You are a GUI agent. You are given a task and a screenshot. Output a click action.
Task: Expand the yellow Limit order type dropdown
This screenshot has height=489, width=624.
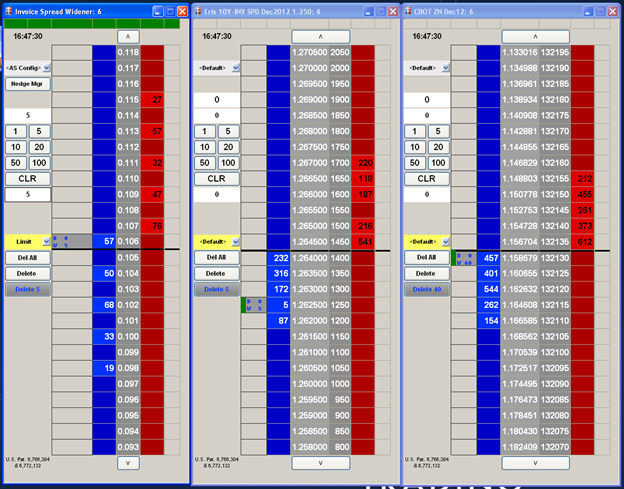pyautogui.click(x=27, y=241)
